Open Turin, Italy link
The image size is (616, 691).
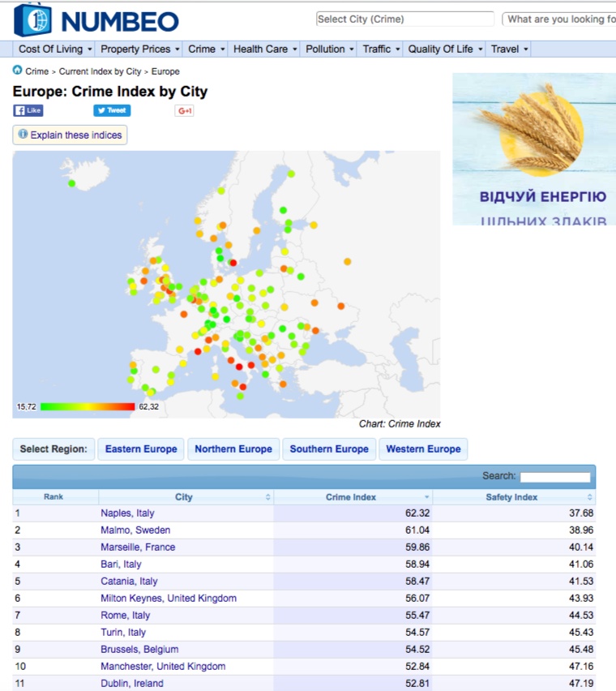pyautogui.click(x=123, y=633)
